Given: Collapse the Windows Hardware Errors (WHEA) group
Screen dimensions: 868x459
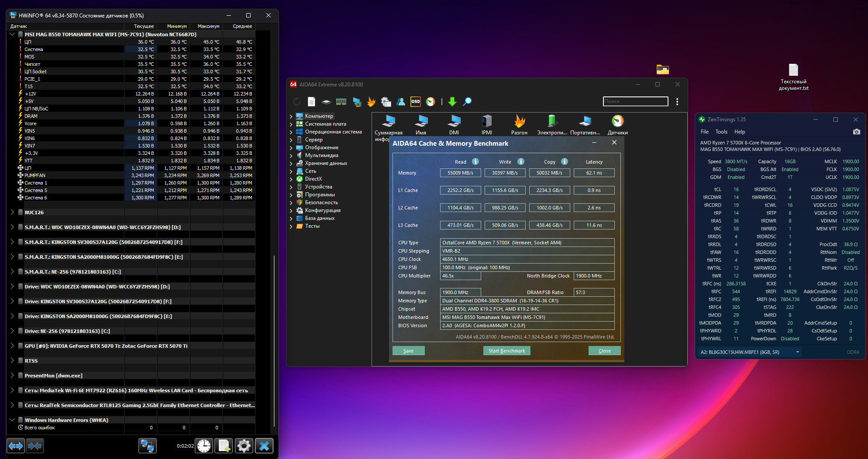Looking at the screenshot, I should pyautogui.click(x=12, y=420).
